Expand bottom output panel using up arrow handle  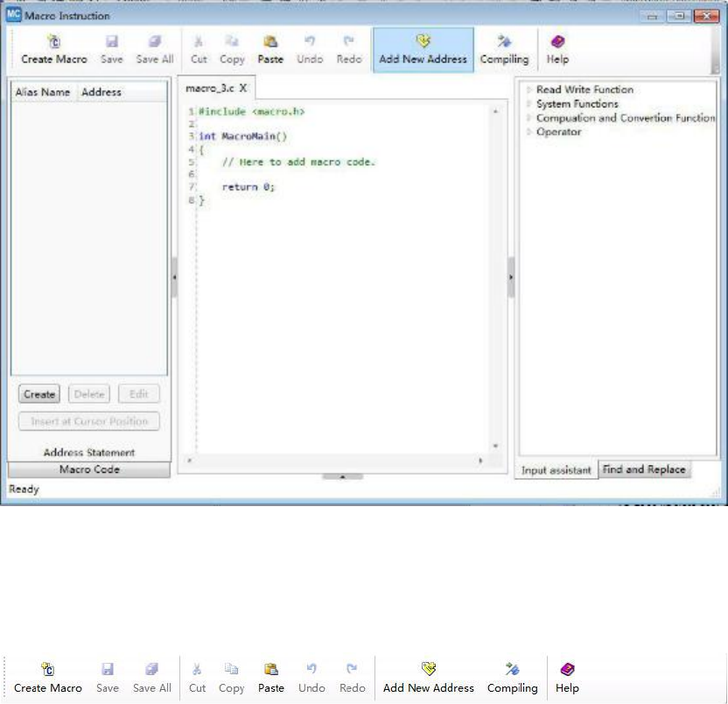[x=343, y=476]
